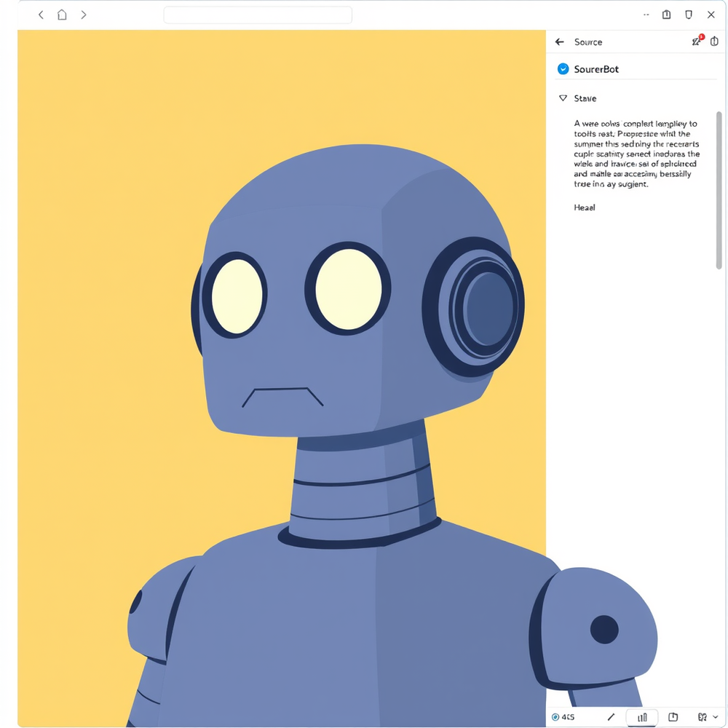Viewport: 728px width, 728px height.
Task: Click the clipboard icon in bottom toolbar
Action: [x=673, y=717]
